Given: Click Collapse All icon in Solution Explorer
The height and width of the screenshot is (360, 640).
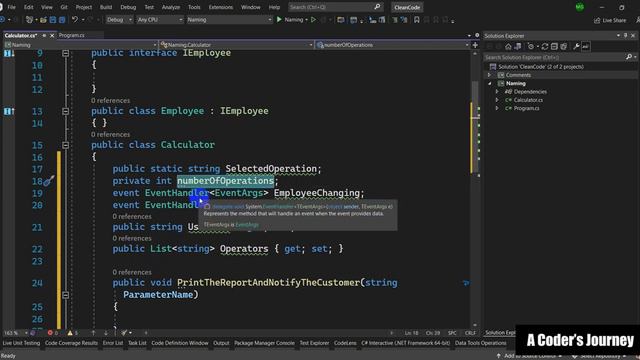Looking at the screenshot, I should pos(554,47).
